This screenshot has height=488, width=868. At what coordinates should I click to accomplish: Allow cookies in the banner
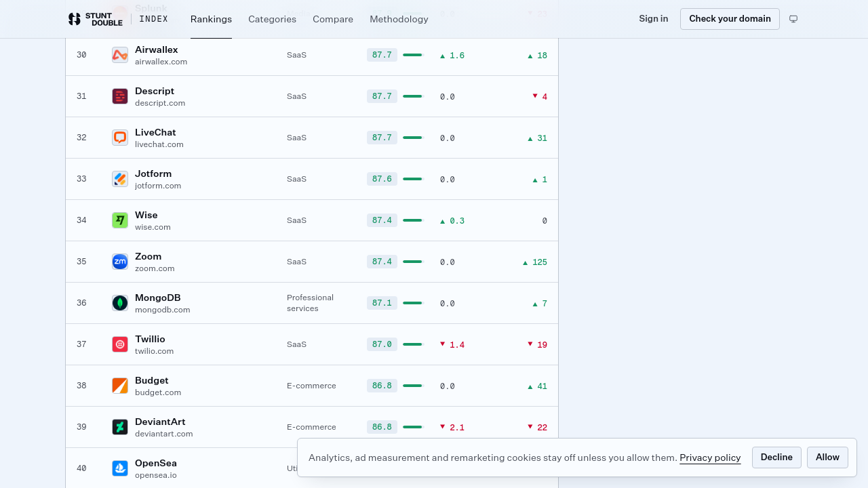(827, 457)
